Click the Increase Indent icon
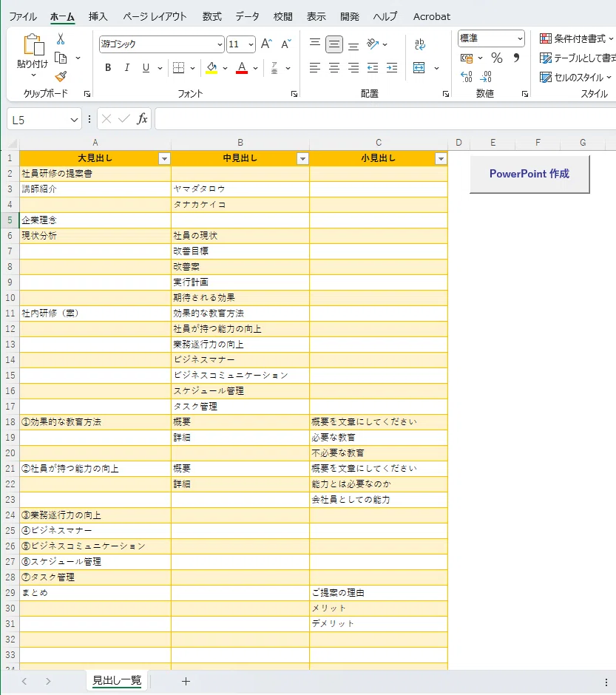 [x=392, y=68]
